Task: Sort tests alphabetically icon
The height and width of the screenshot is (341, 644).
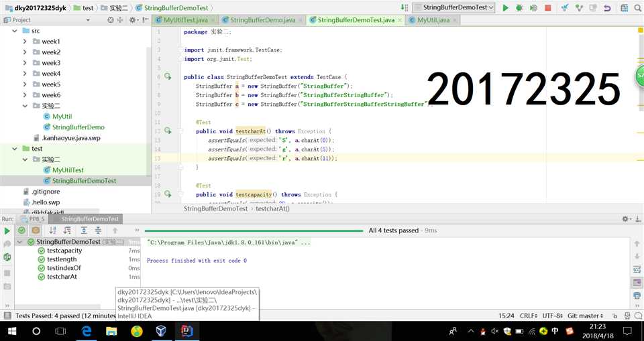Action: [x=52, y=230]
